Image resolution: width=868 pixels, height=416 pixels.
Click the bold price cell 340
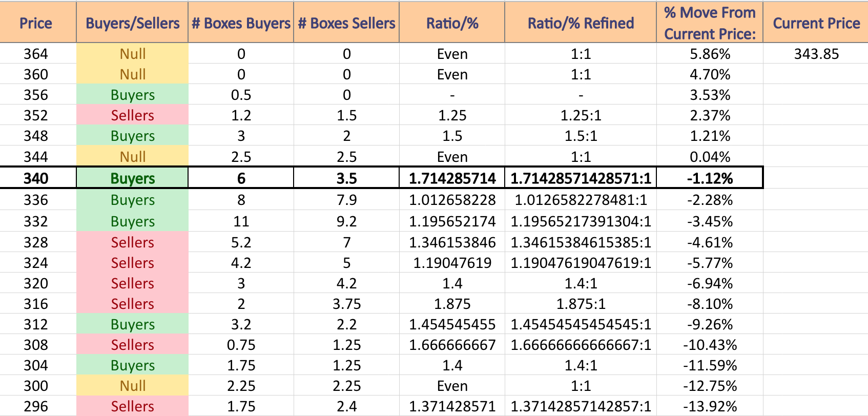pyautogui.click(x=36, y=178)
